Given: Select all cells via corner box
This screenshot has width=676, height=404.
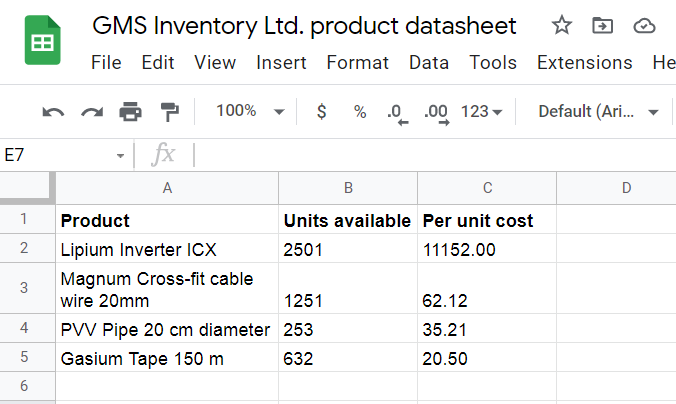Looking at the screenshot, I should (27, 188).
